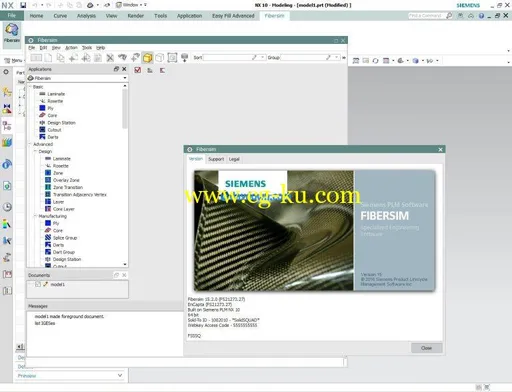
Task: Click the download arrow icon beside Sort
Action: coord(184,58)
